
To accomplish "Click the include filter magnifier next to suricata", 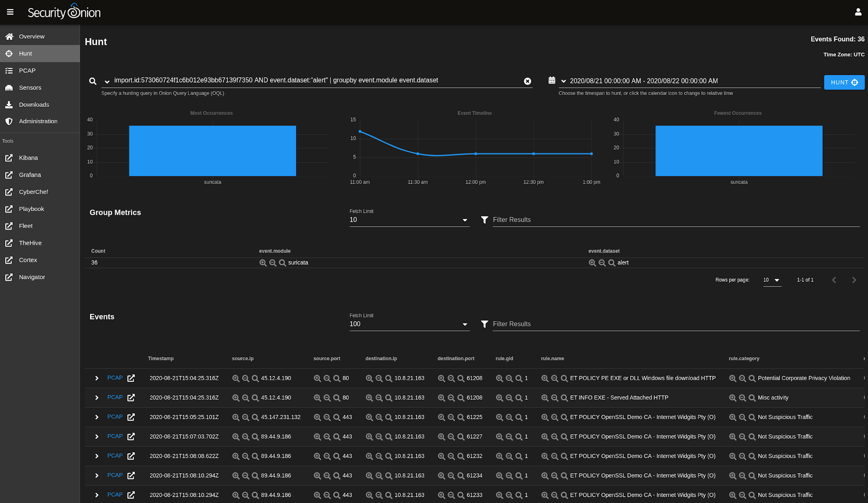I will 262,263.
